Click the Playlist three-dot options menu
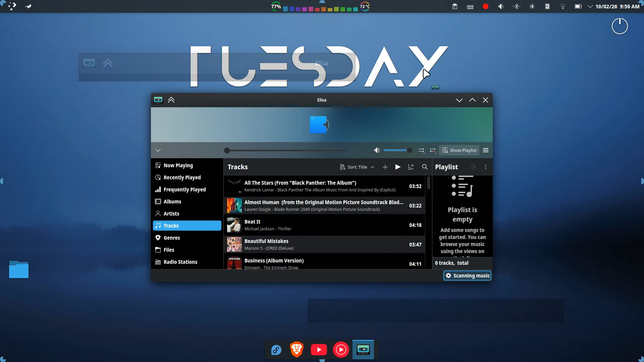 pyautogui.click(x=485, y=167)
